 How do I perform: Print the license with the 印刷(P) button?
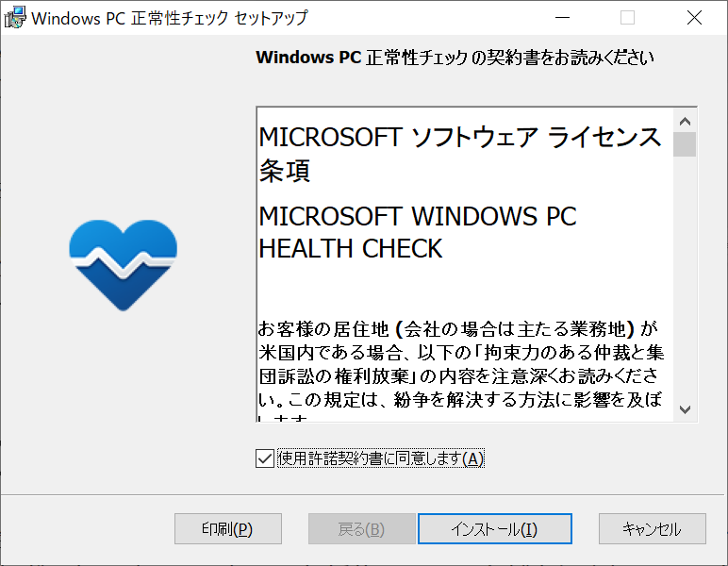(228, 529)
